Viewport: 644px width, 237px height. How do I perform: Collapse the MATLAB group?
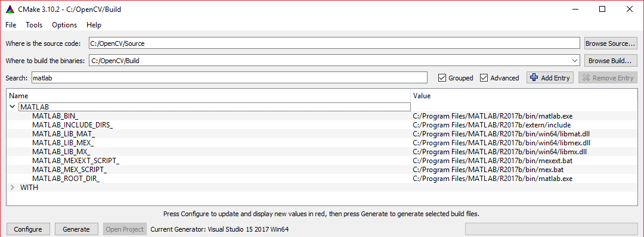pyautogui.click(x=13, y=107)
